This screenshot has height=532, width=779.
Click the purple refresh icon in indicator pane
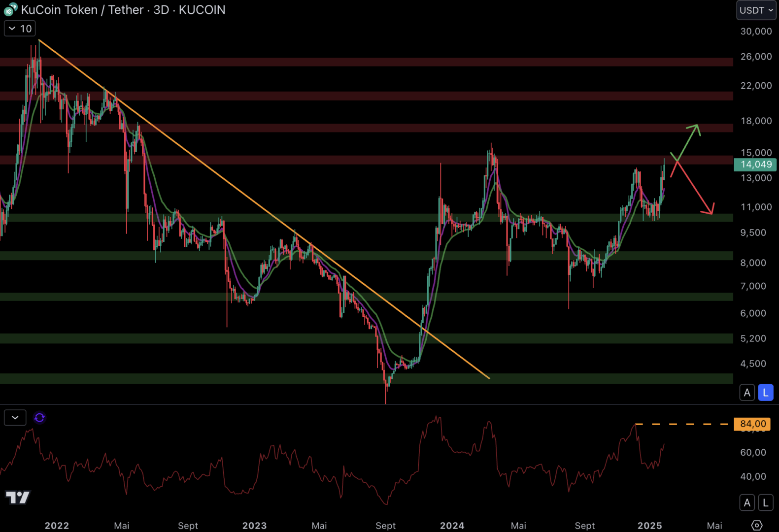(x=39, y=418)
